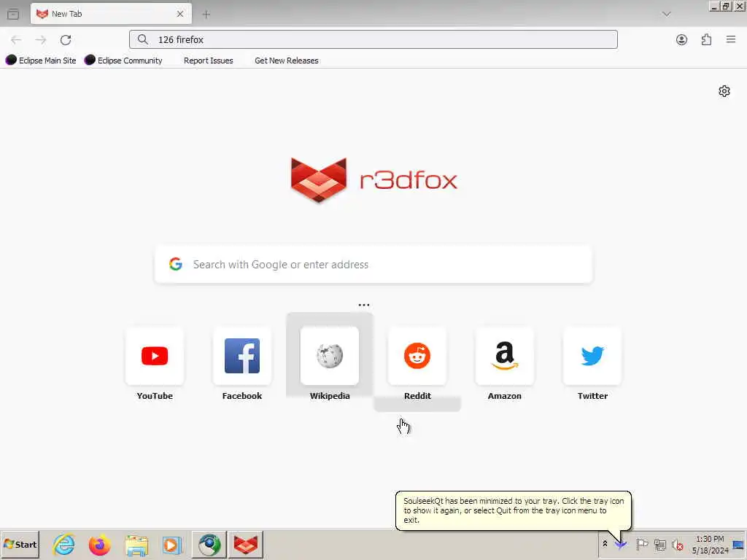Open a new tab with plus button
The width and height of the screenshot is (747, 560).
[x=206, y=15]
